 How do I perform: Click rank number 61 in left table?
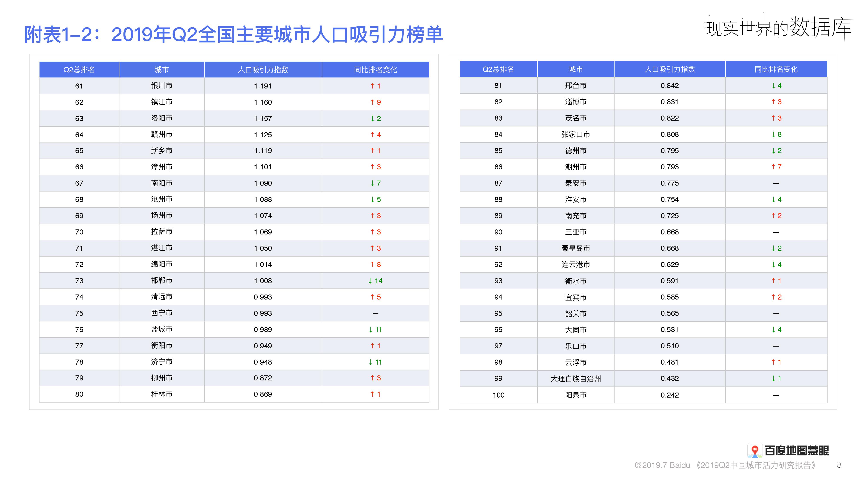click(x=79, y=86)
